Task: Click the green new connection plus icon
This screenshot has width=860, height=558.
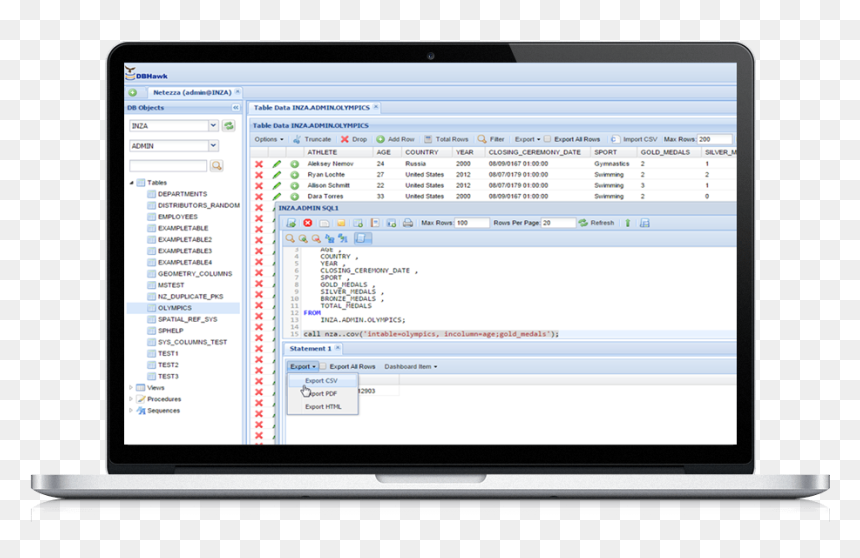Action: 133,92
